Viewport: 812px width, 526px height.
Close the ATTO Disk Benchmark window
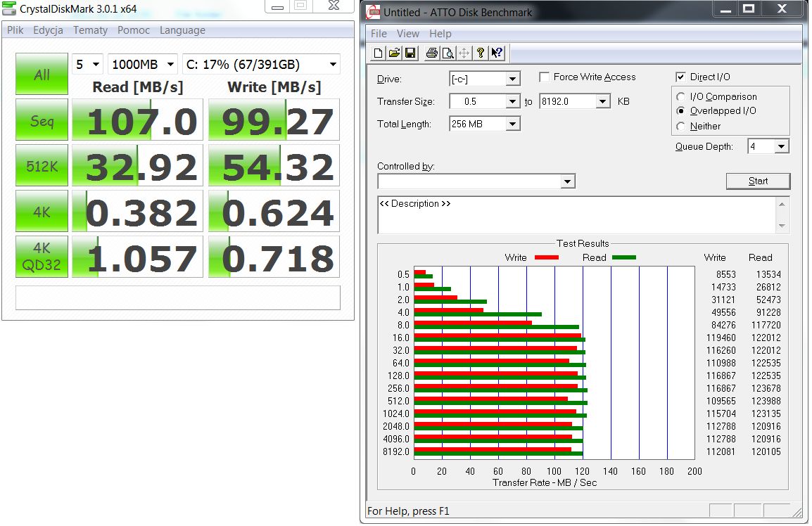782,9
